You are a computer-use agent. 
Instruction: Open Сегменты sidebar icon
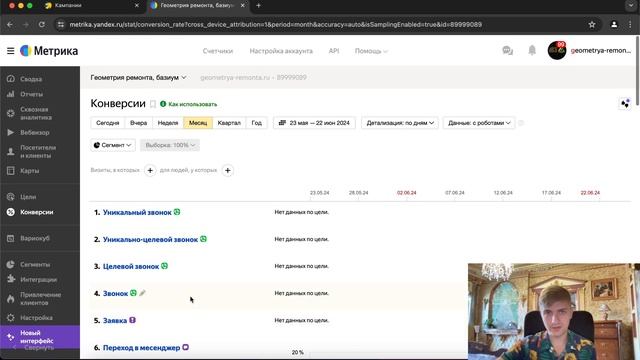pyautogui.click(x=11, y=264)
